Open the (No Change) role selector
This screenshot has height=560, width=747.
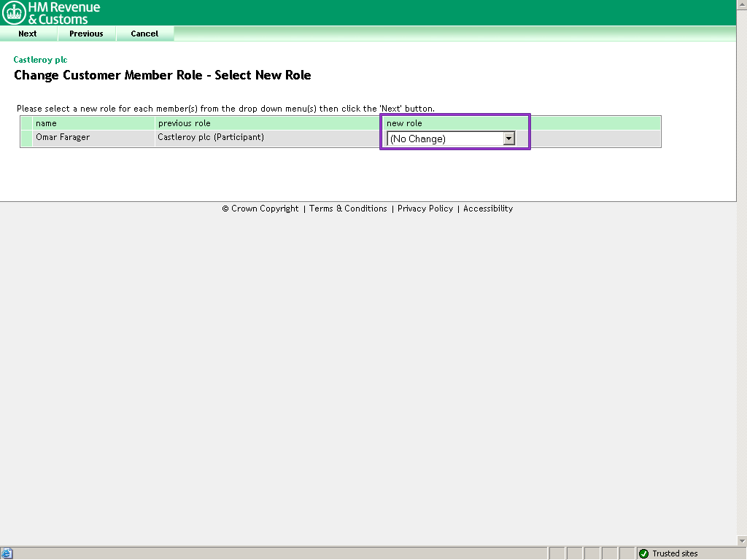click(449, 138)
